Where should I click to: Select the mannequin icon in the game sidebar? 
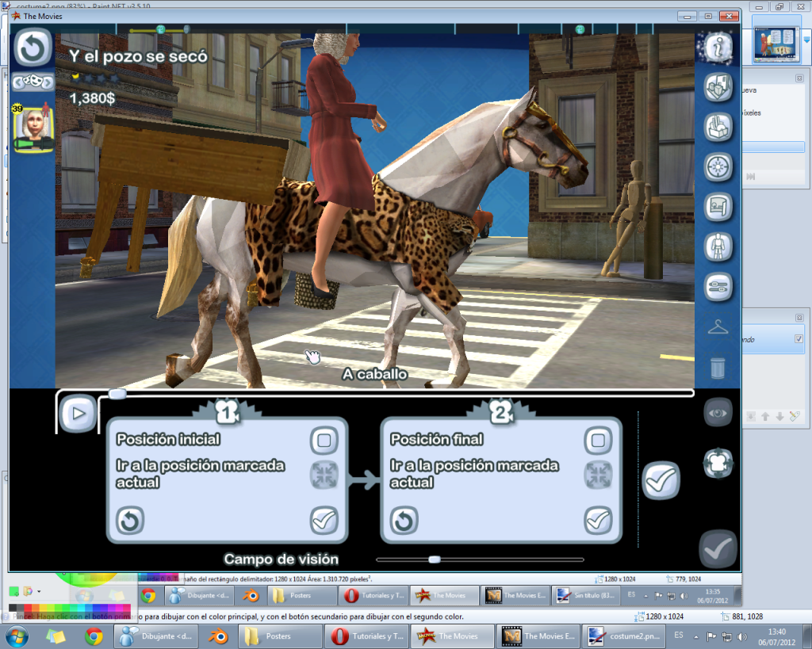[x=718, y=246]
